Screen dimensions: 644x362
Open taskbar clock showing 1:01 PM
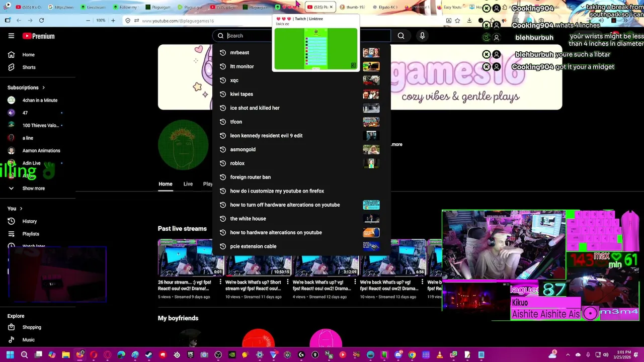point(623,355)
